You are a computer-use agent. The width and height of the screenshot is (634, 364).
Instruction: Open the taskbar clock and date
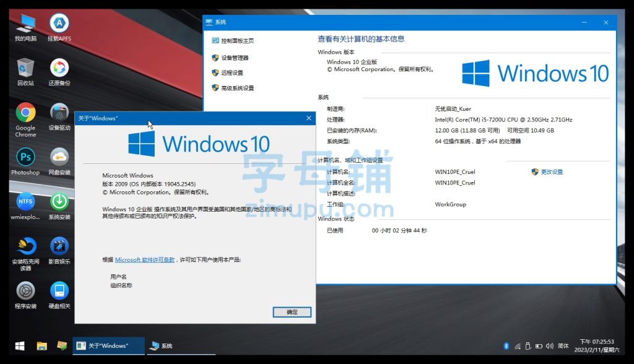pyautogui.click(x=597, y=346)
